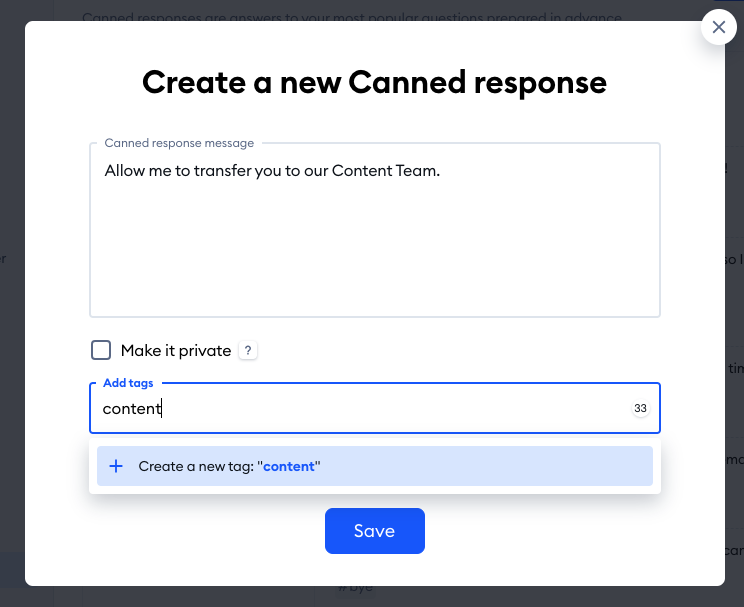
Task: Open the question mark help for private option
Action: coord(248,351)
